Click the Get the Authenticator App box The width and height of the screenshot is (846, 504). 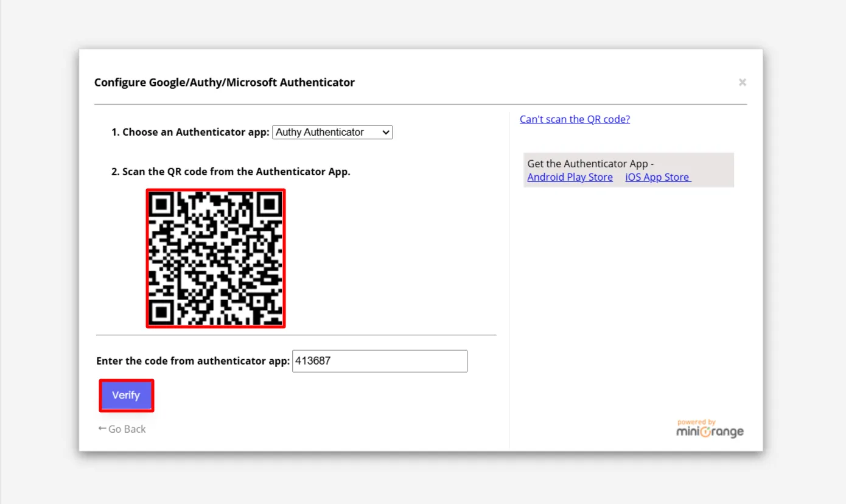click(x=629, y=170)
